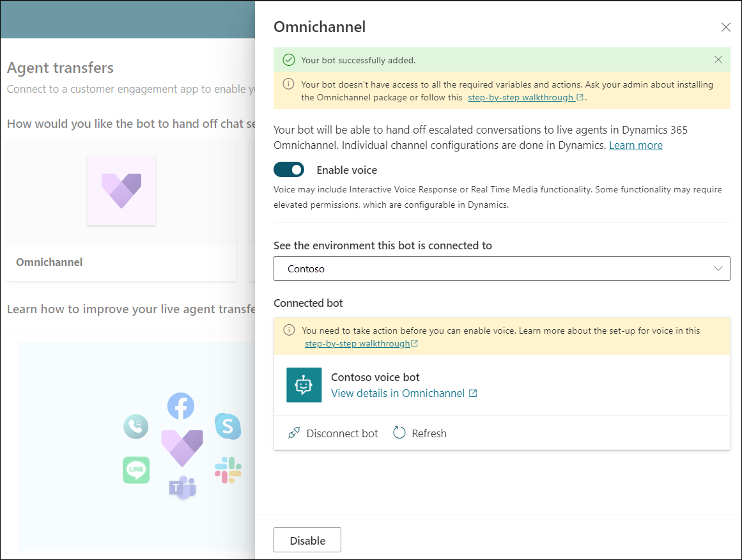Close the Omnichannel panel
The height and width of the screenshot is (560, 742).
(x=725, y=27)
